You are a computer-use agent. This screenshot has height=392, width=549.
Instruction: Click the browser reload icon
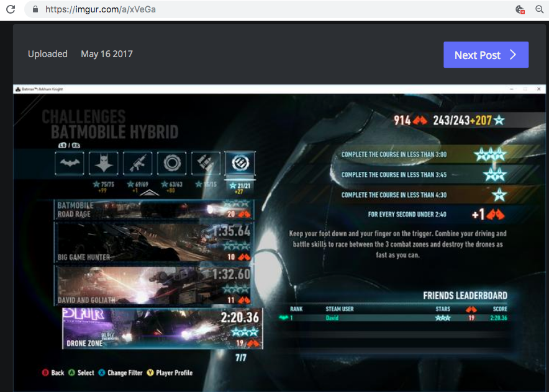(x=11, y=9)
